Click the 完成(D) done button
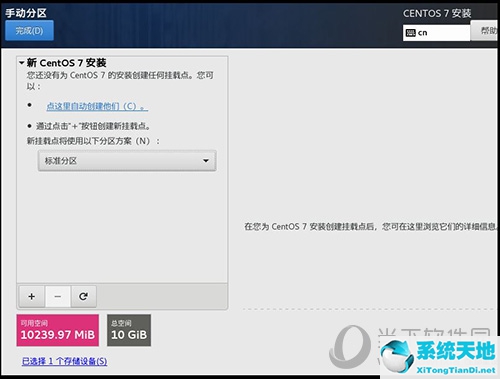Image resolution: width=500 pixels, height=379 pixels. (x=29, y=31)
